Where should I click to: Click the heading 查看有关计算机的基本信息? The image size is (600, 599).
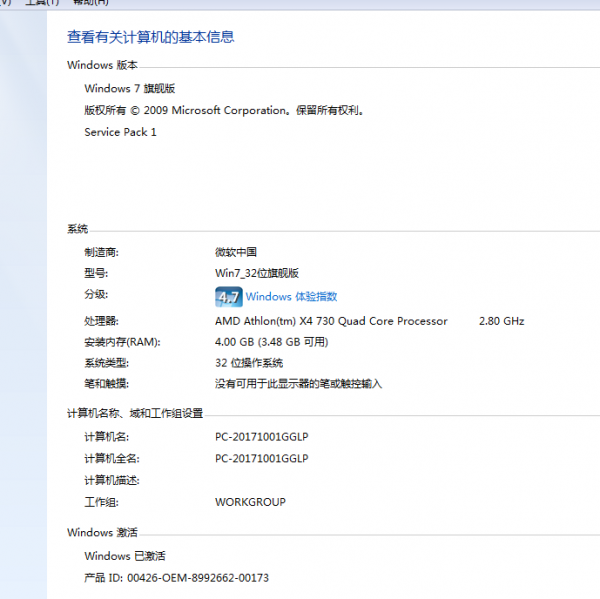pyautogui.click(x=150, y=37)
